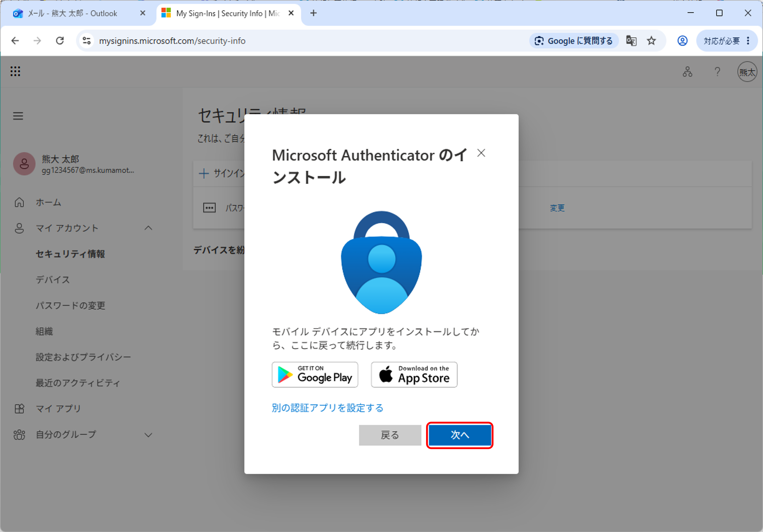This screenshot has width=763, height=532.
Task: Open the App Store download badge
Action: 414,375
